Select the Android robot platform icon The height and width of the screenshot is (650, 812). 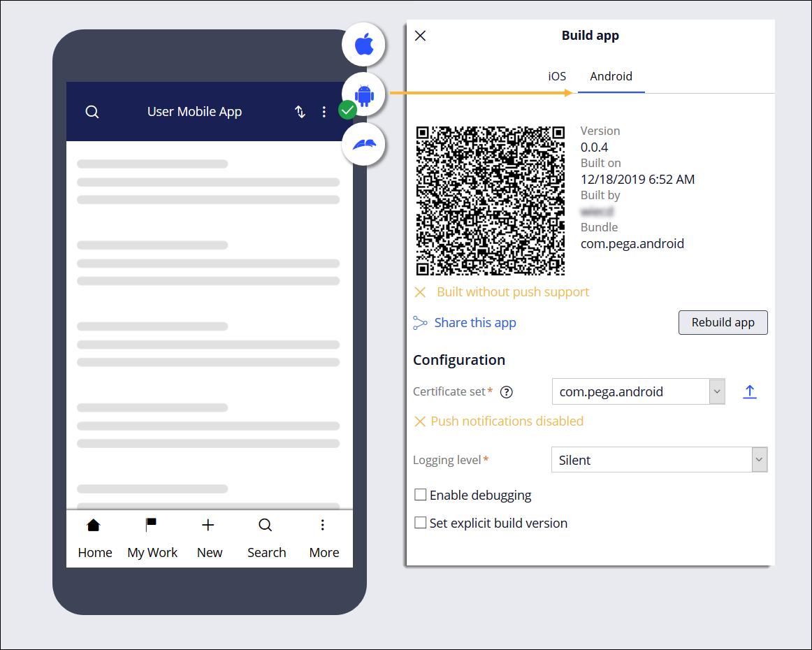pos(363,94)
